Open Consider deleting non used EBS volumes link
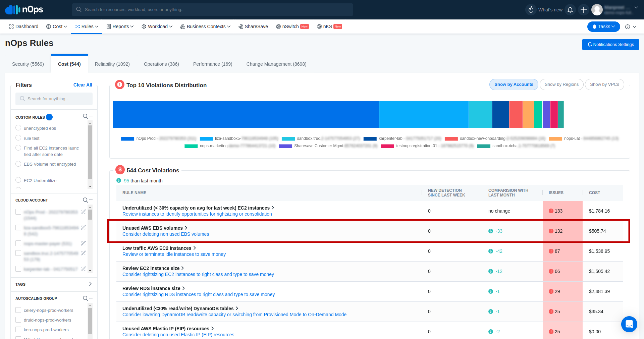 click(x=166, y=234)
